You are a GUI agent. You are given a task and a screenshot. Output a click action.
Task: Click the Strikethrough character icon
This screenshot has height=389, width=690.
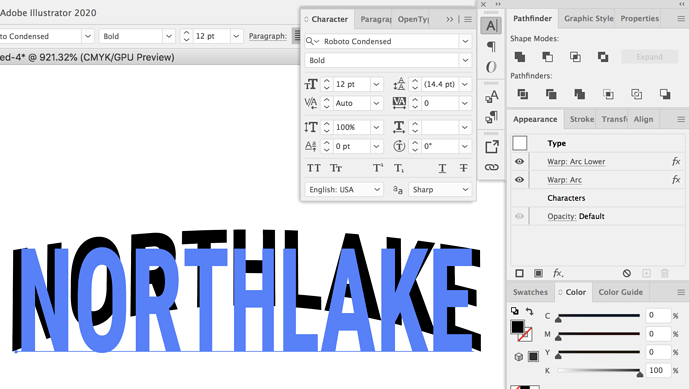click(x=463, y=168)
